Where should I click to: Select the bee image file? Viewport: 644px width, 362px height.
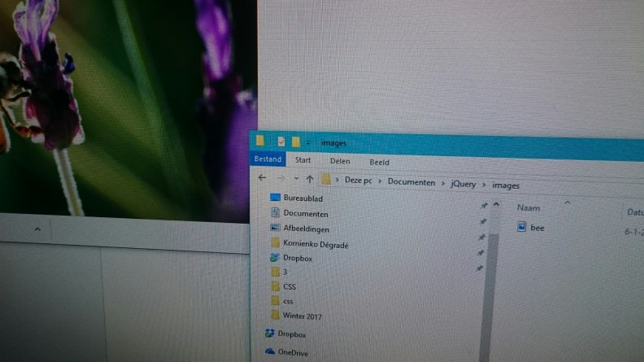pos(537,228)
